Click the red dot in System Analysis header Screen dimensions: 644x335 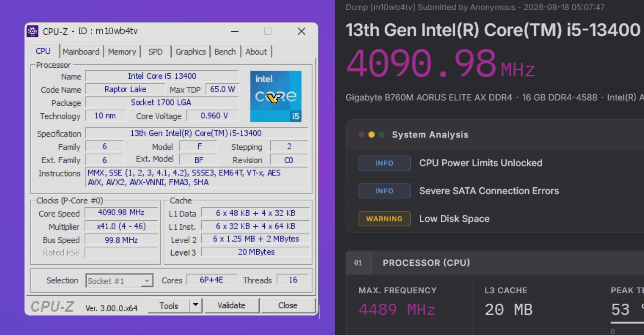[x=362, y=135]
